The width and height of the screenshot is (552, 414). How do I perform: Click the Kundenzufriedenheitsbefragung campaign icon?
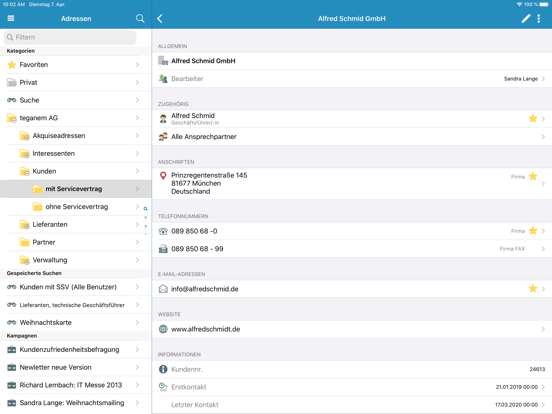pyautogui.click(x=12, y=350)
